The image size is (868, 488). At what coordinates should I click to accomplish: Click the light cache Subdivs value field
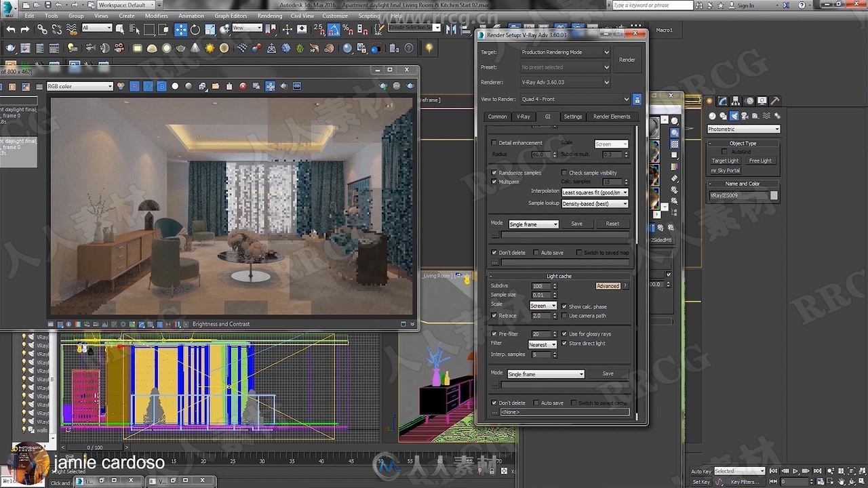pyautogui.click(x=541, y=286)
